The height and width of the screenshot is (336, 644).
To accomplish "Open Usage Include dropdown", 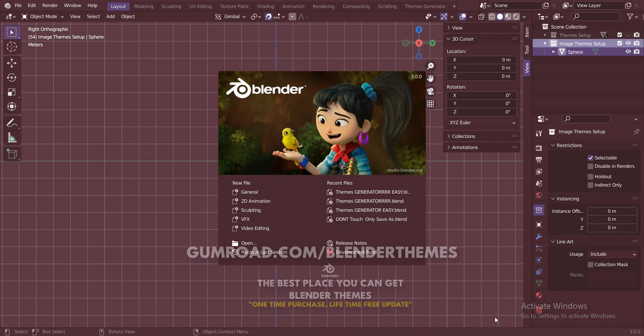I will pyautogui.click(x=612, y=254).
